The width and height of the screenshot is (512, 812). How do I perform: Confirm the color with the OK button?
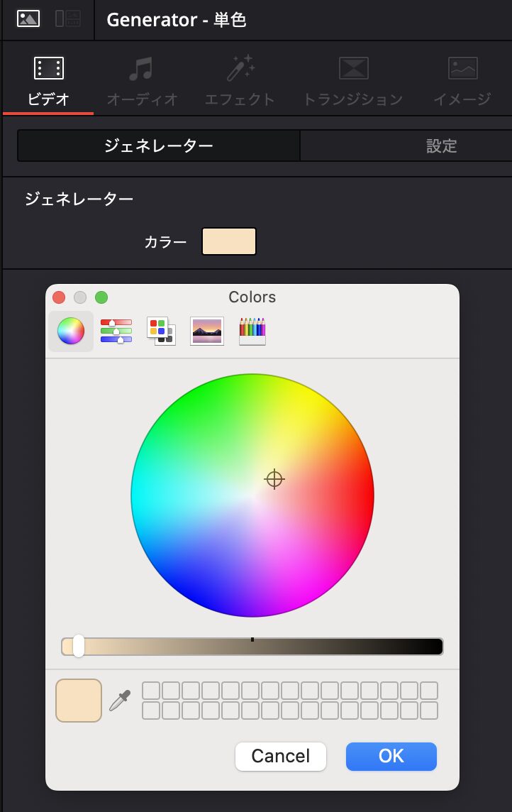pyautogui.click(x=391, y=756)
